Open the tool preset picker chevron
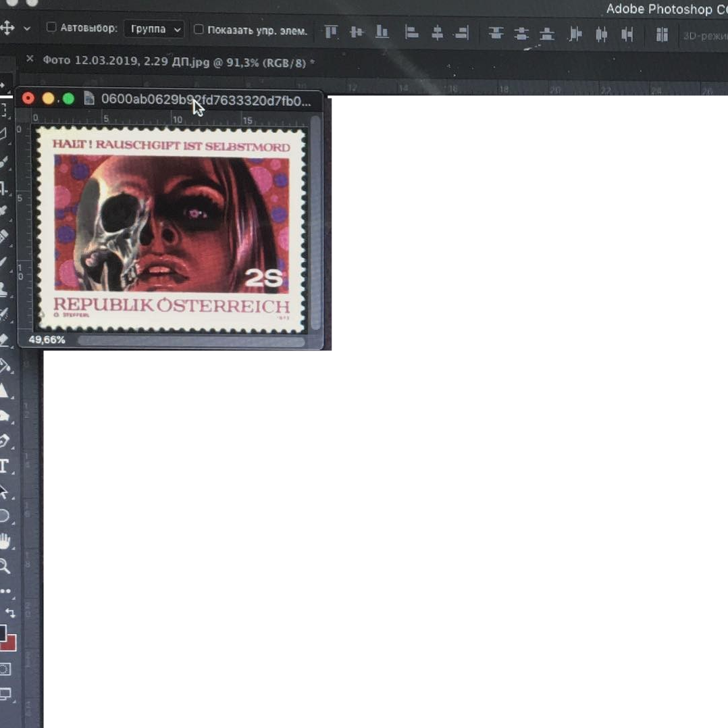728x728 pixels. coord(27,29)
